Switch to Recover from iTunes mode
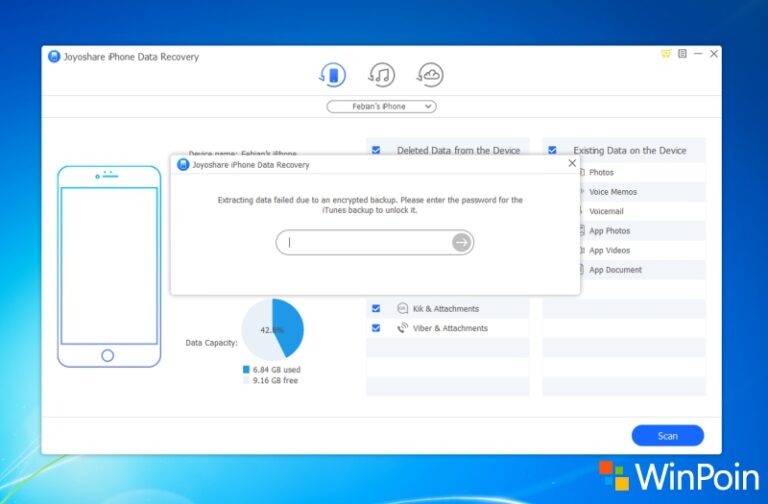 tap(381, 74)
